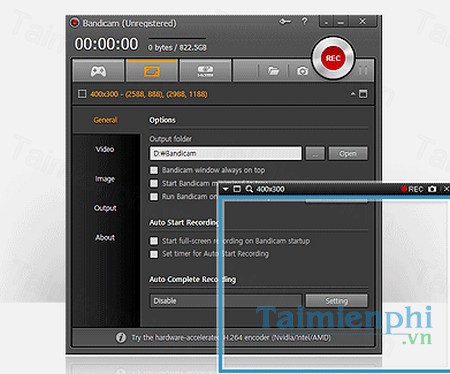Image resolution: width=450 pixels, height=374 pixels.
Task: Click the fullscreen icon on capture window bar
Action: click(237, 189)
